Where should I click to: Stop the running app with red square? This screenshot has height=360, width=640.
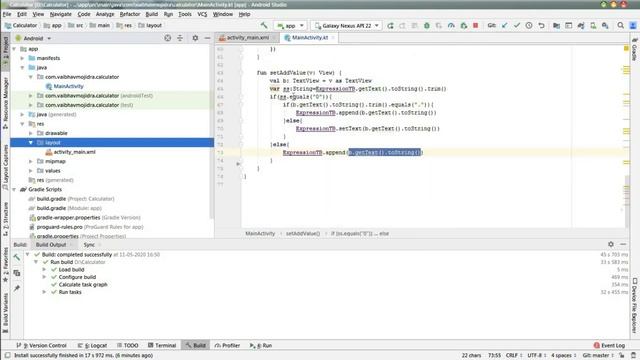tap(476, 25)
